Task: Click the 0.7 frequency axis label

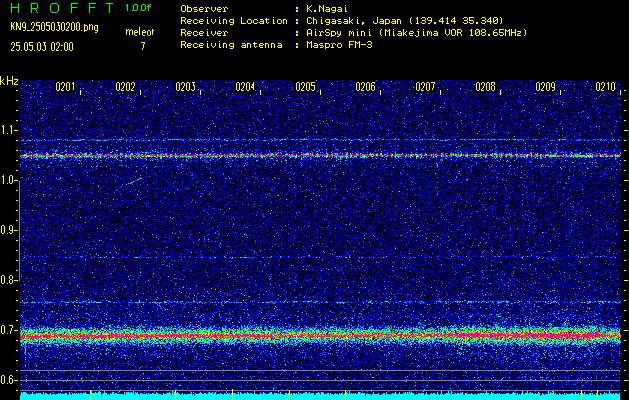Action: (8, 330)
